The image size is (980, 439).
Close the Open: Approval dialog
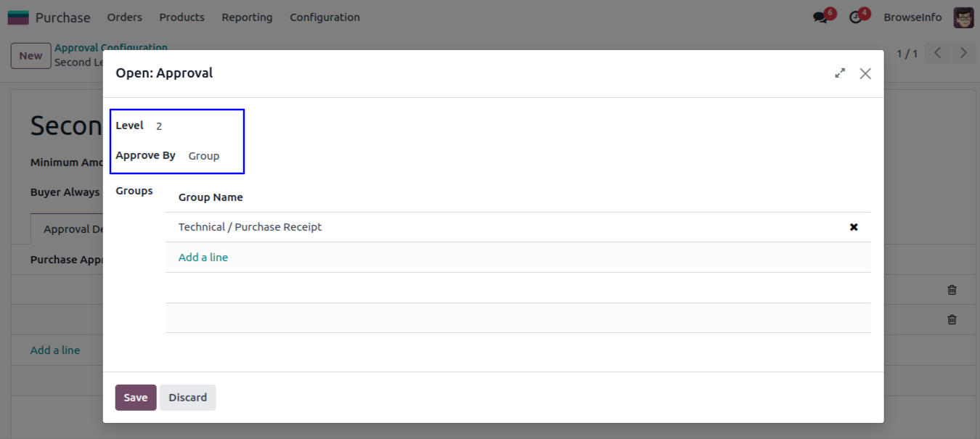click(x=865, y=73)
